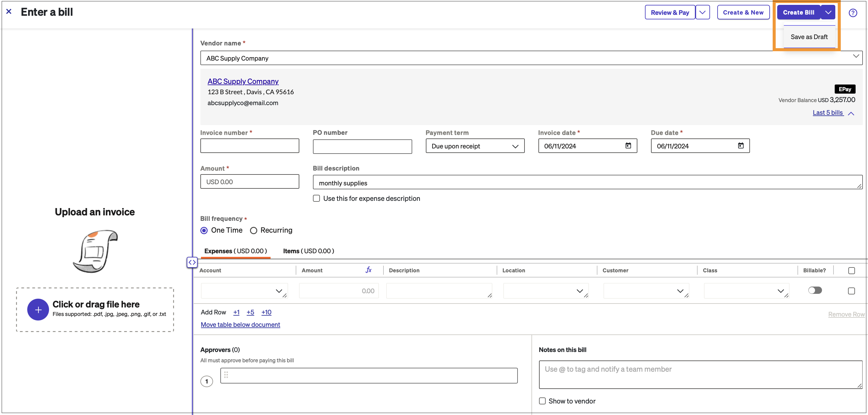Click the panel splitter arrows icon
The image size is (868, 415).
tap(192, 262)
